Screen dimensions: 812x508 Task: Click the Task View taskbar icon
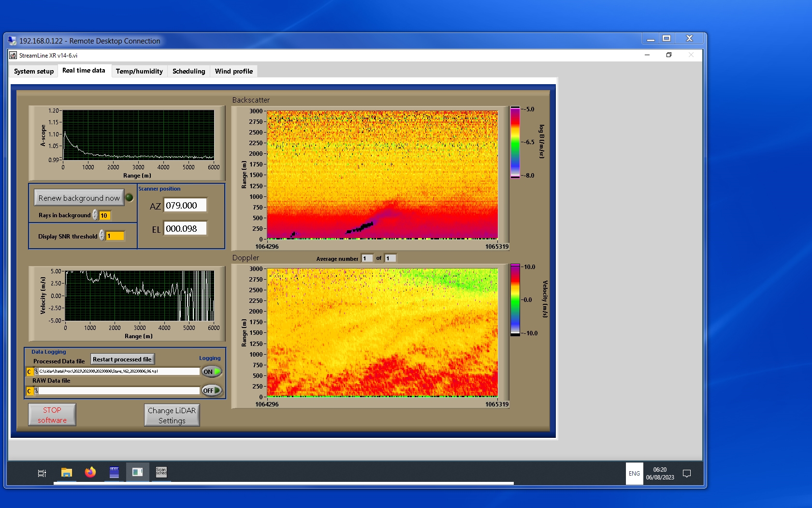pyautogui.click(x=42, y=473)
